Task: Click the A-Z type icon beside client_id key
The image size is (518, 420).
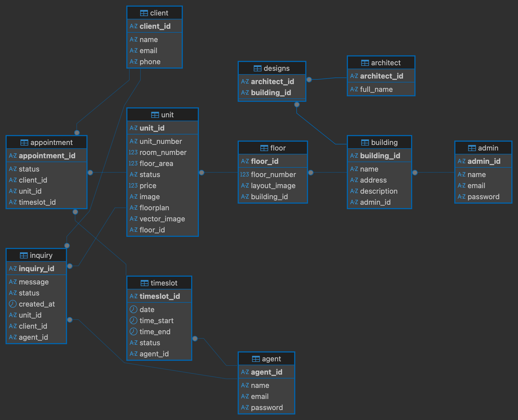Action: (x=134, y=26)
